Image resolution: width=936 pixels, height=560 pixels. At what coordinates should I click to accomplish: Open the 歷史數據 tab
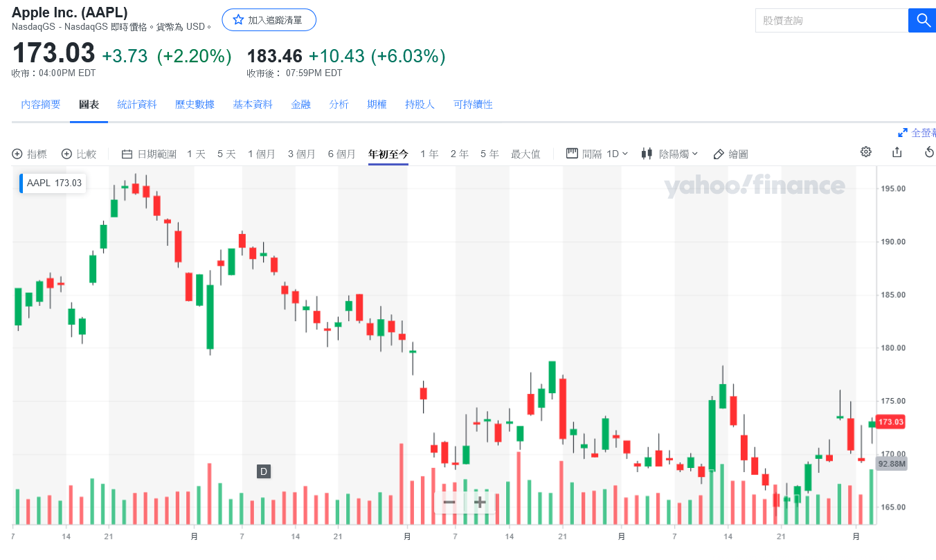(195, 105)
